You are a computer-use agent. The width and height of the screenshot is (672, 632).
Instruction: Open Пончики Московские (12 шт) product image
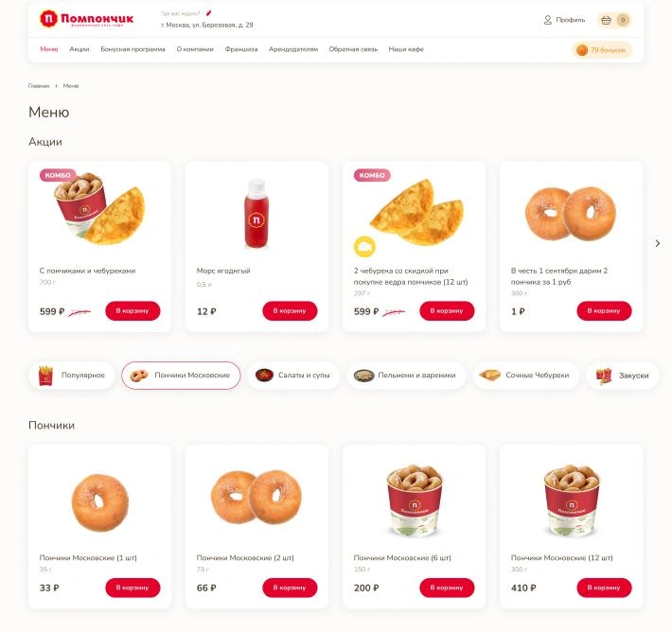(x=571, y=500)
